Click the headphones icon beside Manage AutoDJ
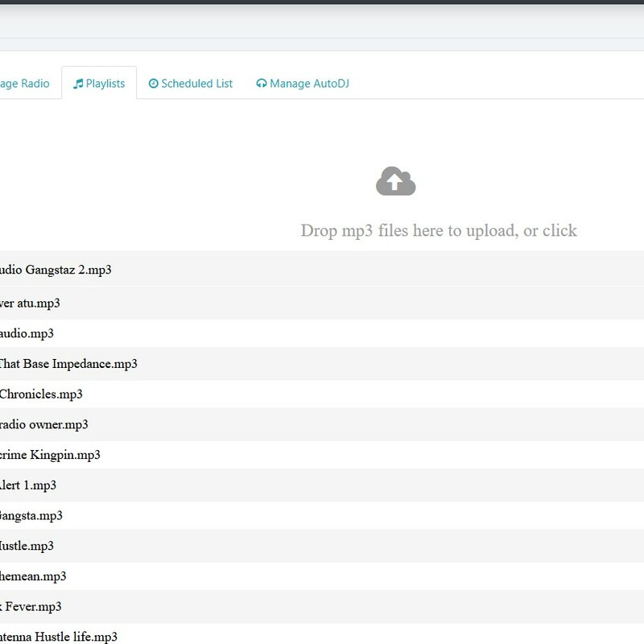 click(261, 84)
